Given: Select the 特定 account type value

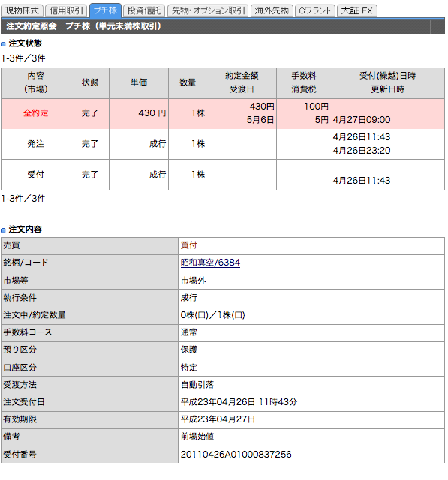Looking at the screenshot, I should (x=189, y=367).
